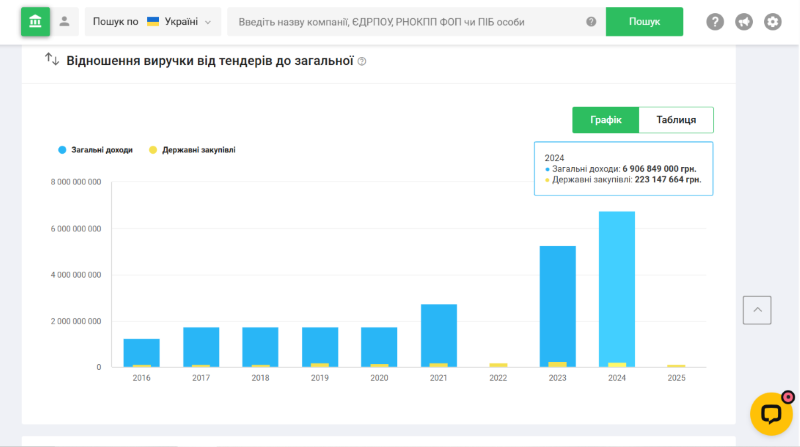Click the green bank building home icon

pos(35,21)
